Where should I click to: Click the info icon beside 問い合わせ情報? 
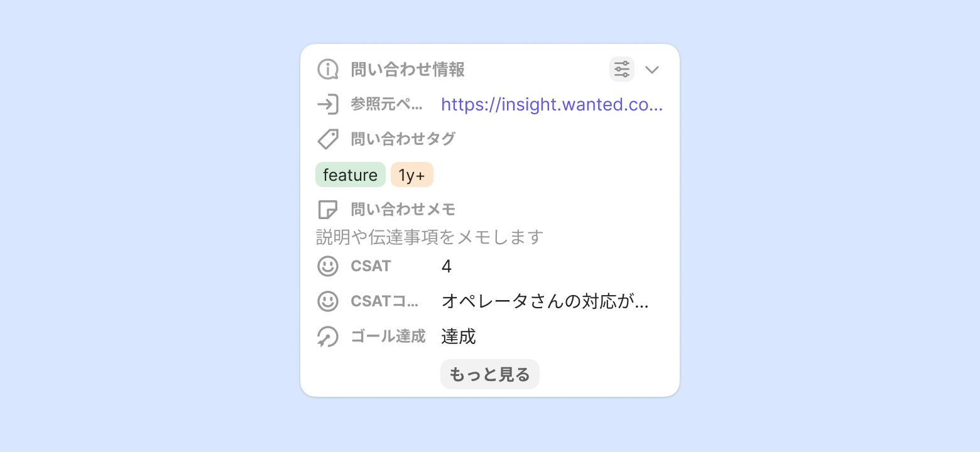click(x=327, y=70)
